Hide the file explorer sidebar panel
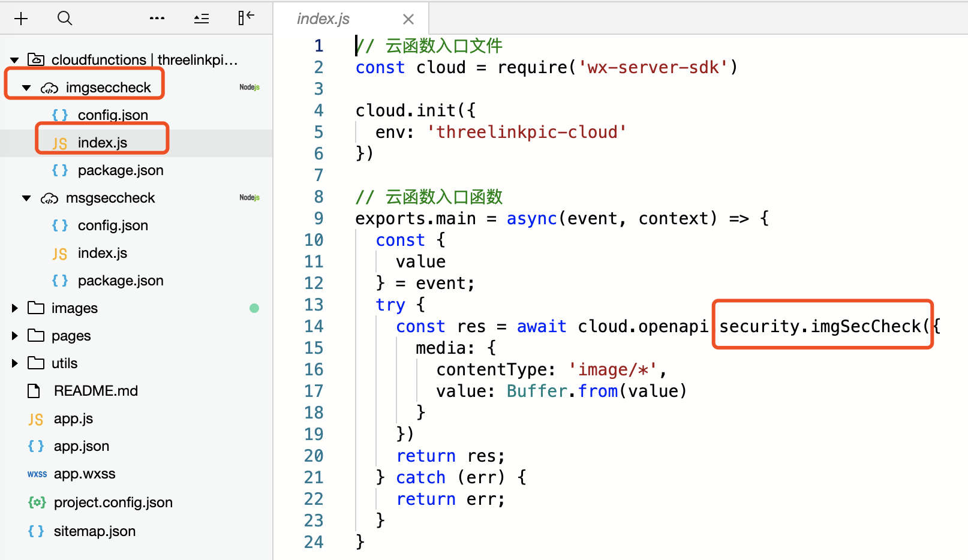Viewport: 968px width, 560px height. pos(246,17)
